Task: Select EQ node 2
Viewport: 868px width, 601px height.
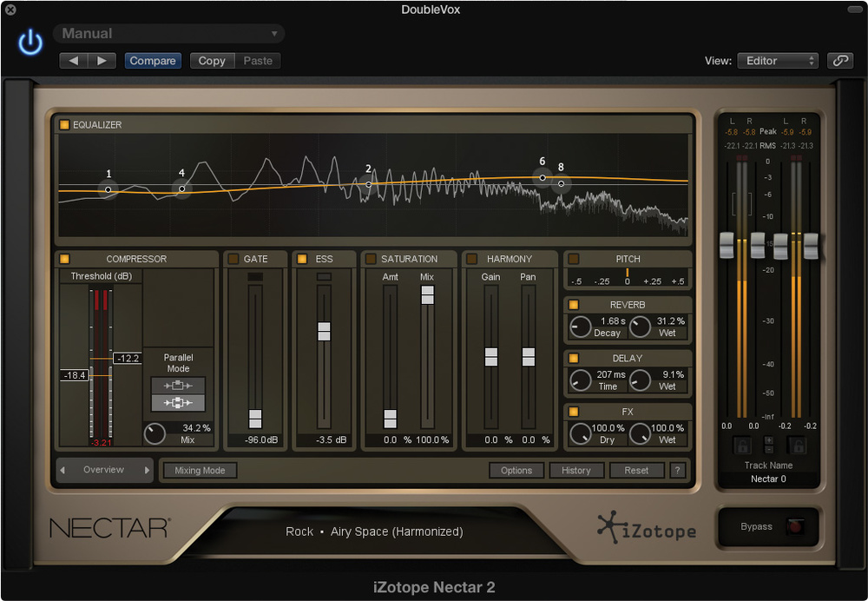Action: pyautogui.click(x=368, y=184)
